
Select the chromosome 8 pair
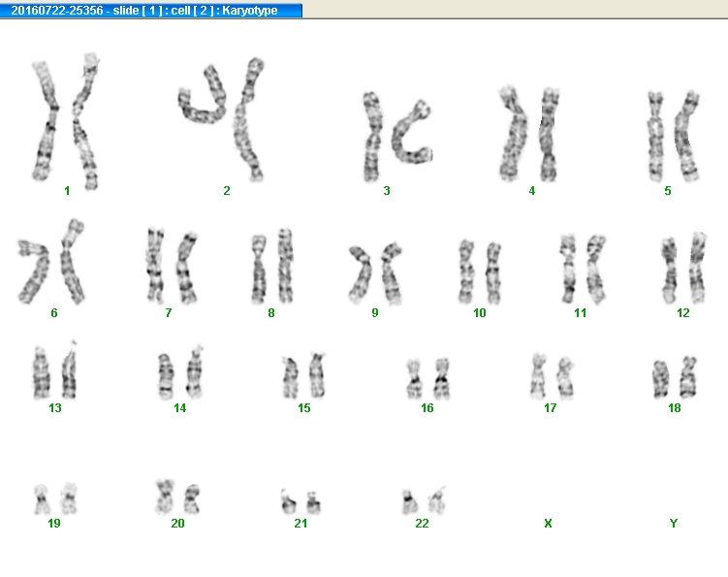click(272, 267)
